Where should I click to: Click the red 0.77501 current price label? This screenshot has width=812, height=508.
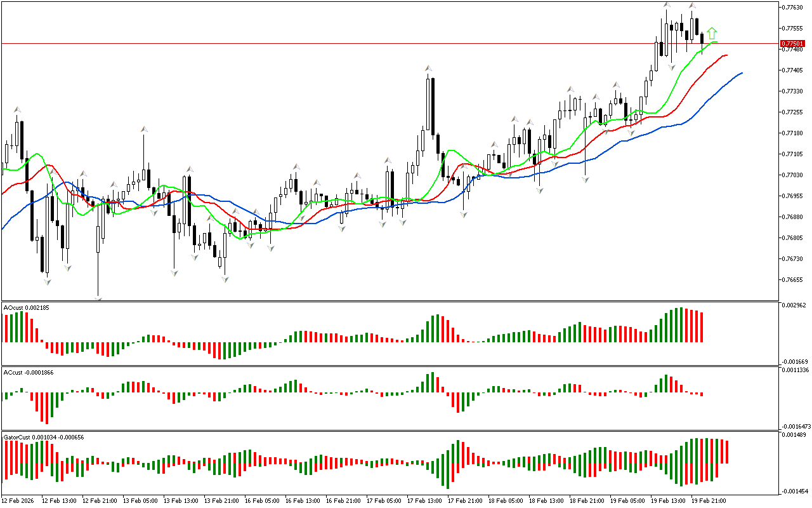[x=794, y=44]
